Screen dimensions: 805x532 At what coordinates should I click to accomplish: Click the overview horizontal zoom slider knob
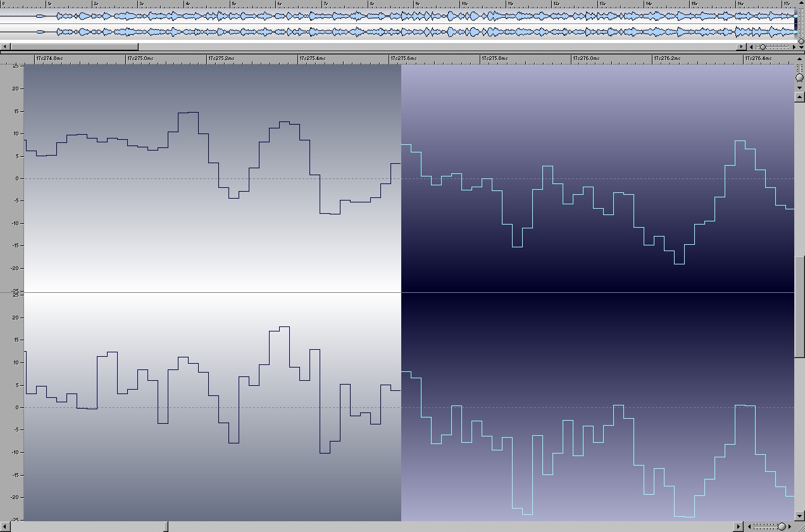[763, 46]
